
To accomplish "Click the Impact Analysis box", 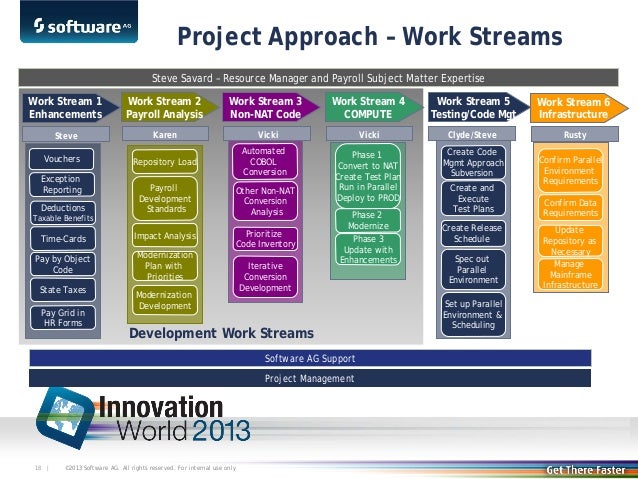I will [165, 236].
